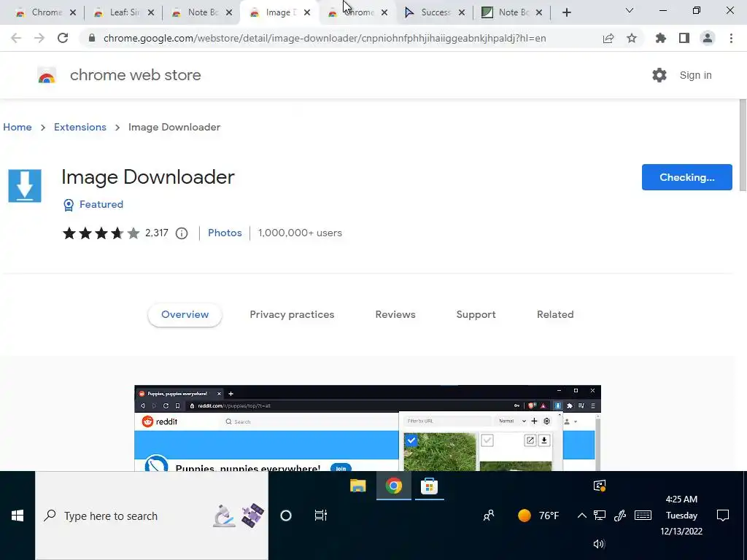The width and height of the screenshot is (747, 560).
Task: Click the Chrome Web Store rainbow logo
Action: pos(47,75)
